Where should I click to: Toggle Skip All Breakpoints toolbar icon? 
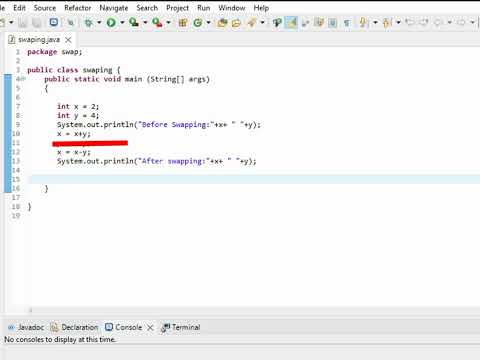(71, 23)
